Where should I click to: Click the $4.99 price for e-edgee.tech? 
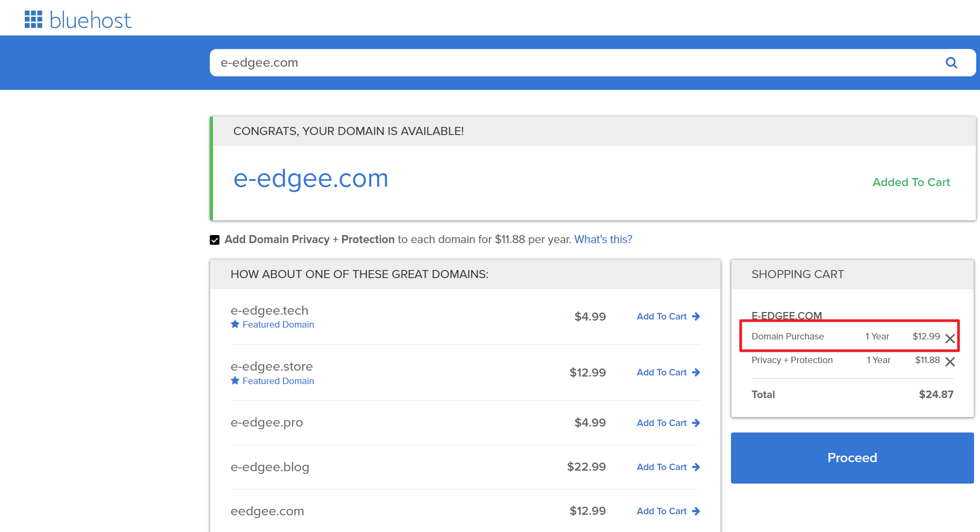[x=590, y=317]
